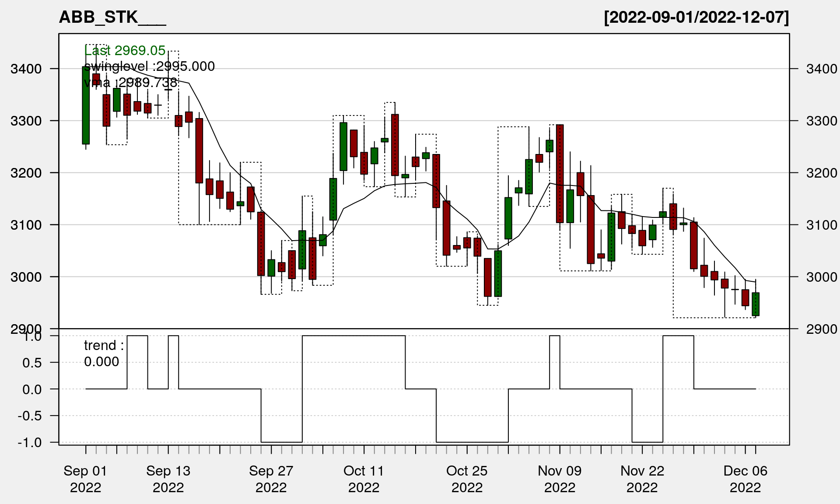Viewport: 840px width, 504px height.
Task: Click the left 3200 price axis label
Action: pos(26,173)
